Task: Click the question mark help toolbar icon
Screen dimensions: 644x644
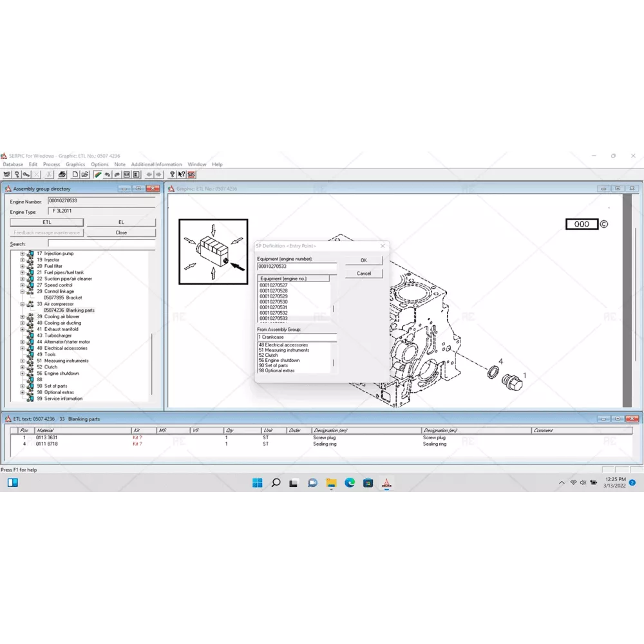Action: (172, 175)
